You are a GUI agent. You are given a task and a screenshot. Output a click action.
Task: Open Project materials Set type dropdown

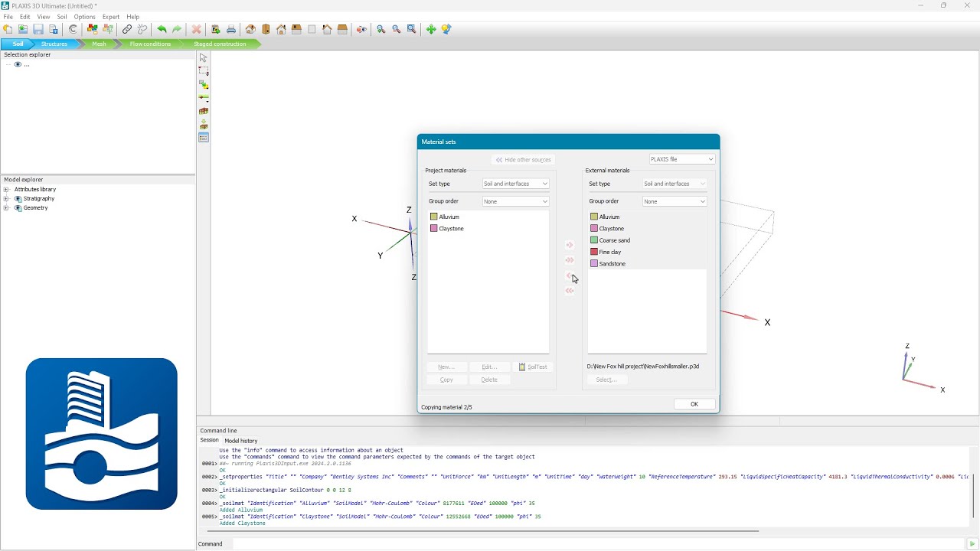(x=516, y=184)
